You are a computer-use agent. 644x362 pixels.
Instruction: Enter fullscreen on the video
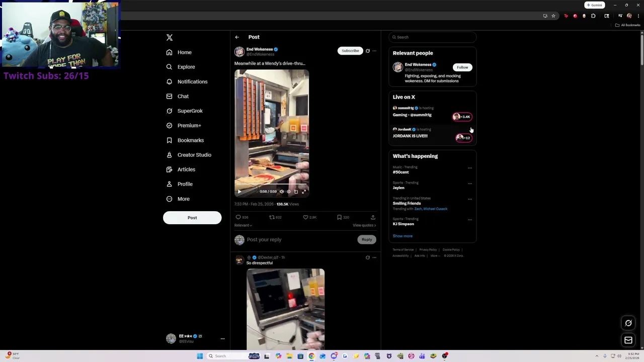tap(304, 192)
